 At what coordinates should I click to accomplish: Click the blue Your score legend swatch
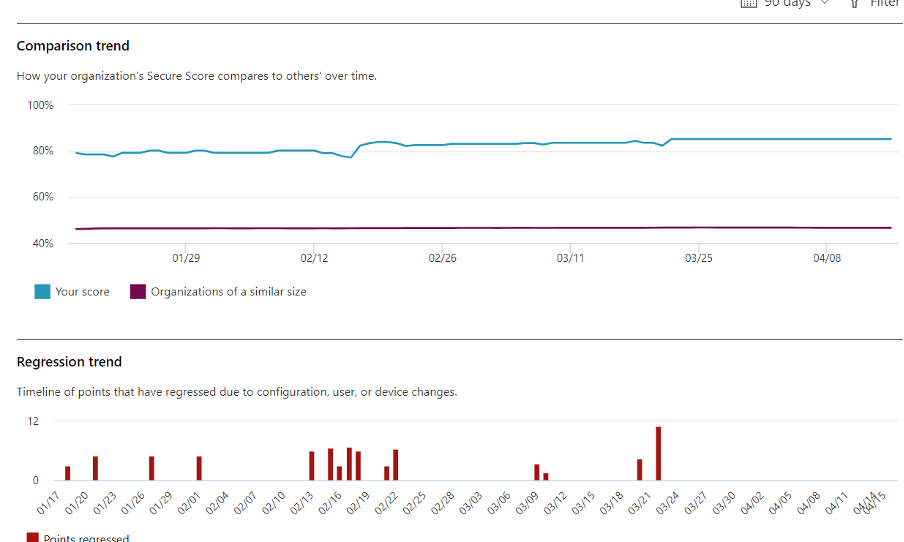click(x=43, y=292)
